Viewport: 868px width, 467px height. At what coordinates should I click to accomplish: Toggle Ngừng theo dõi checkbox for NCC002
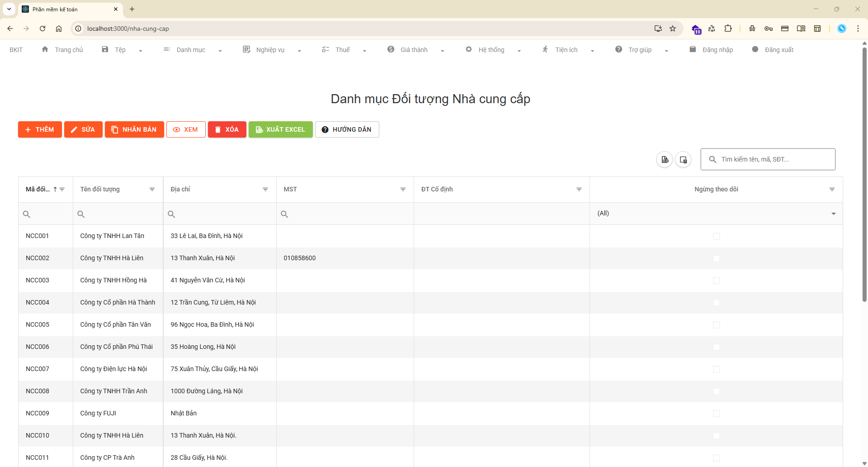716,258
